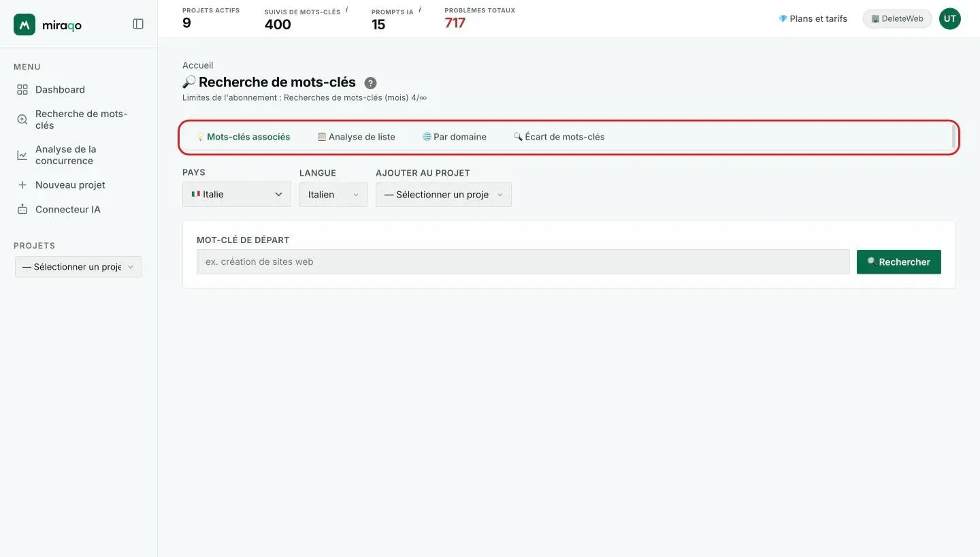Switch to the Analyse de liste tab

point(357,137)
